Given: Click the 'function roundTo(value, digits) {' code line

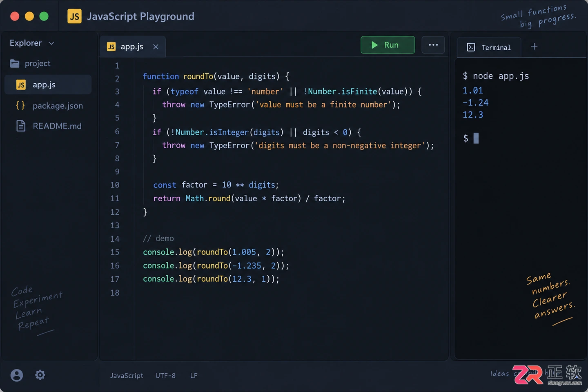Looking at the screenshot, I should (x=216, y=76).
